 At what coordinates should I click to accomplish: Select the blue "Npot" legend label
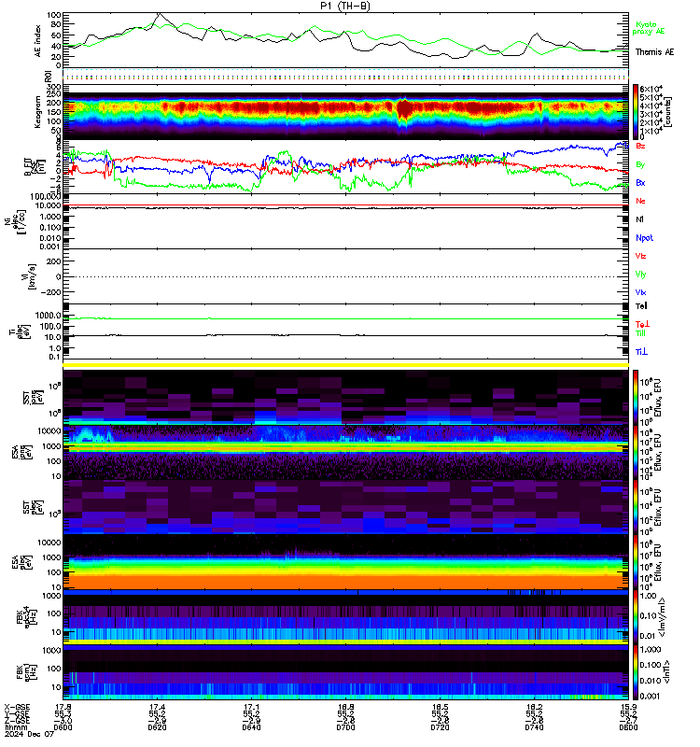[644, 238]
